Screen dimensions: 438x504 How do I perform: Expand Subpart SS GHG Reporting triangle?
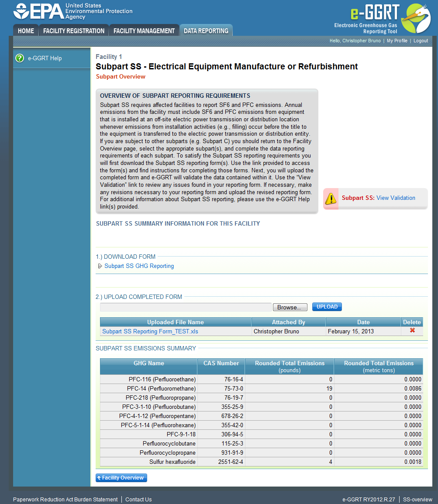100,266
